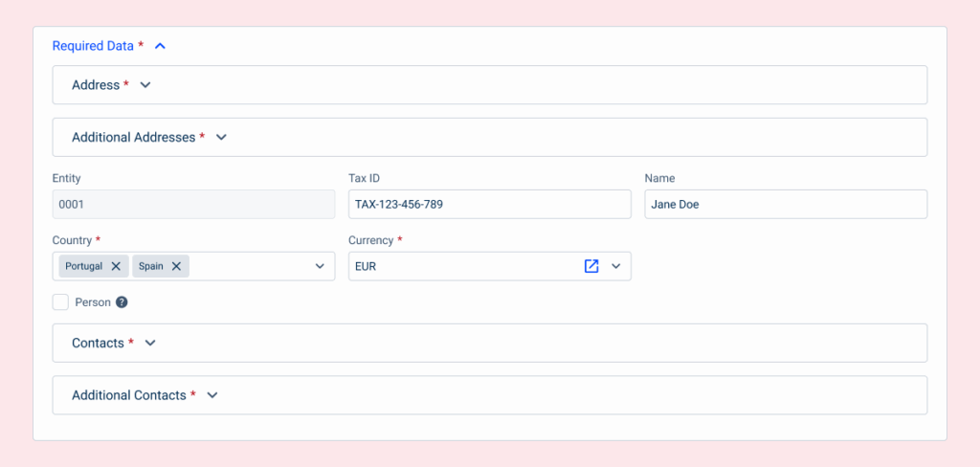Image resolution: width=980 pixels, height=467 pixels.
Task: Open the Currency dropdown arrow
Action: click(616, 266)
